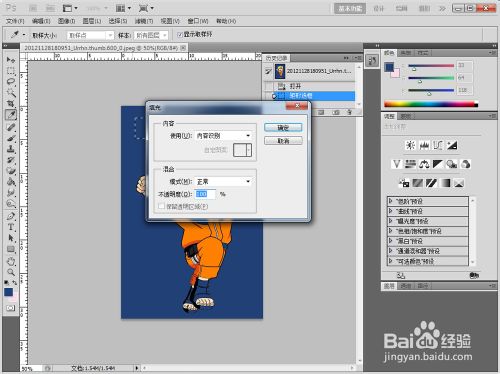
Task: Select the Pen tool
Action: click(x=11, y=216)
